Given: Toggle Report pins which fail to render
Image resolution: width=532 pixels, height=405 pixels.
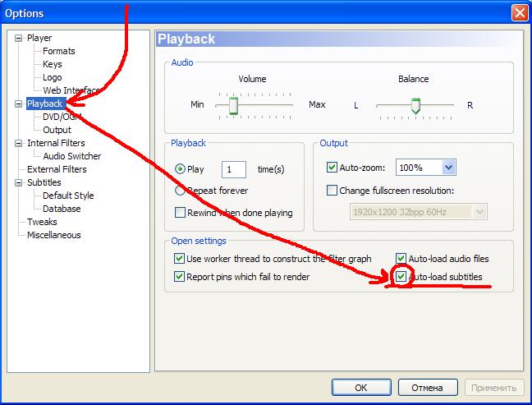Looking at the screenshot, I should pos(179,276).
